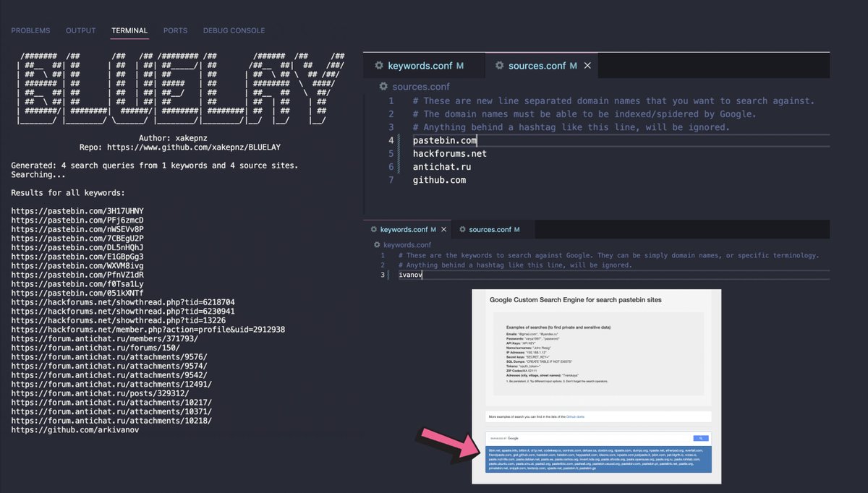The width and height of the screenshot is (868, 493).
Task: Select keywords.conf tab in lower editor
Action: pos(409,230)
